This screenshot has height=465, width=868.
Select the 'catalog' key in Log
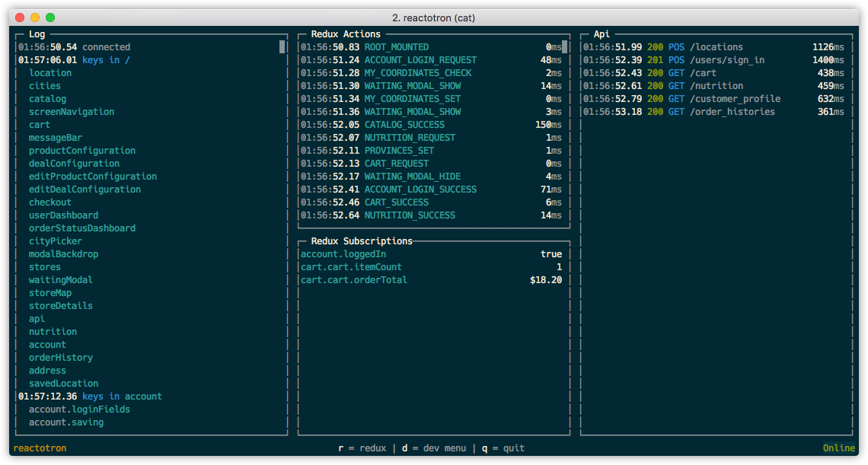[48, 98]
